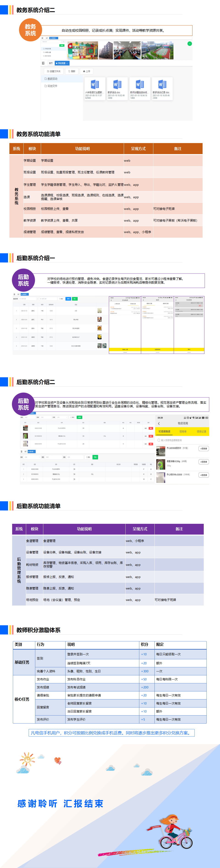Click the 创建文件夹 (create folder) button
This screenshot has width=220, height=868.
coord(53,71)
